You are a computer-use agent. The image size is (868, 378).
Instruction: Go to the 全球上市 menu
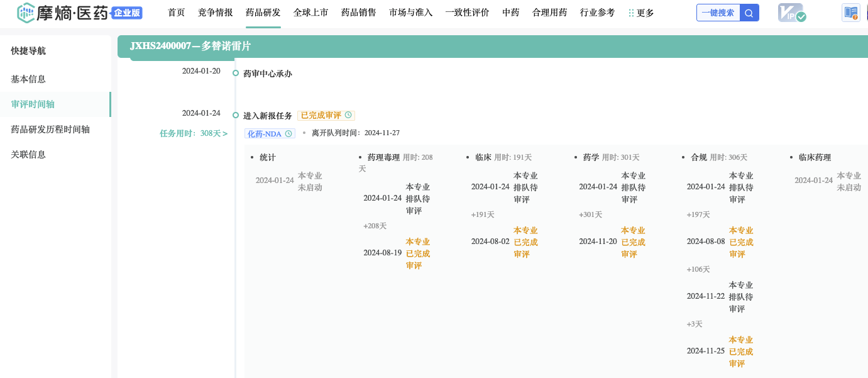tap(310, 13)
